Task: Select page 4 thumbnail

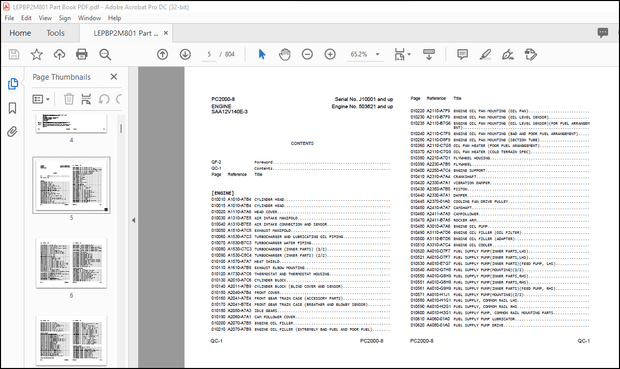Action: 71,123
